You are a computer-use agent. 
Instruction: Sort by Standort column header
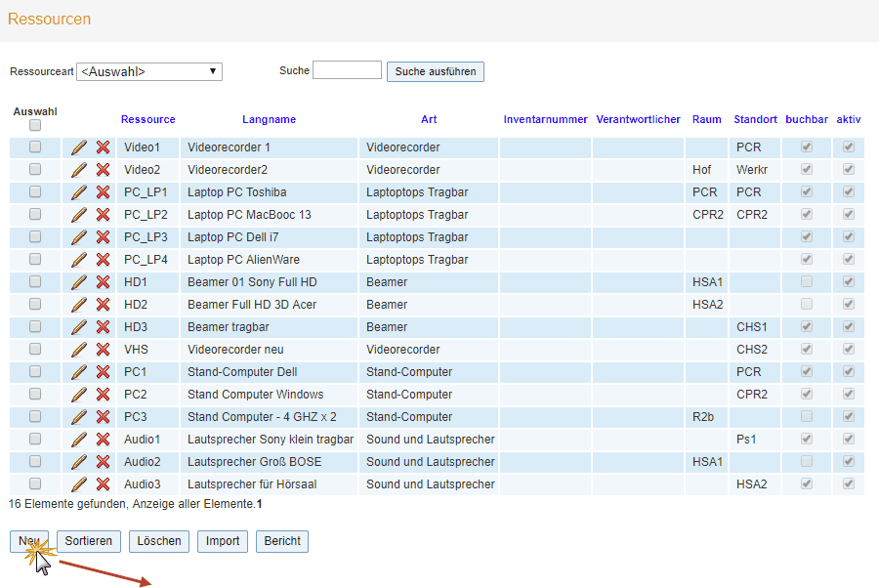755,119
